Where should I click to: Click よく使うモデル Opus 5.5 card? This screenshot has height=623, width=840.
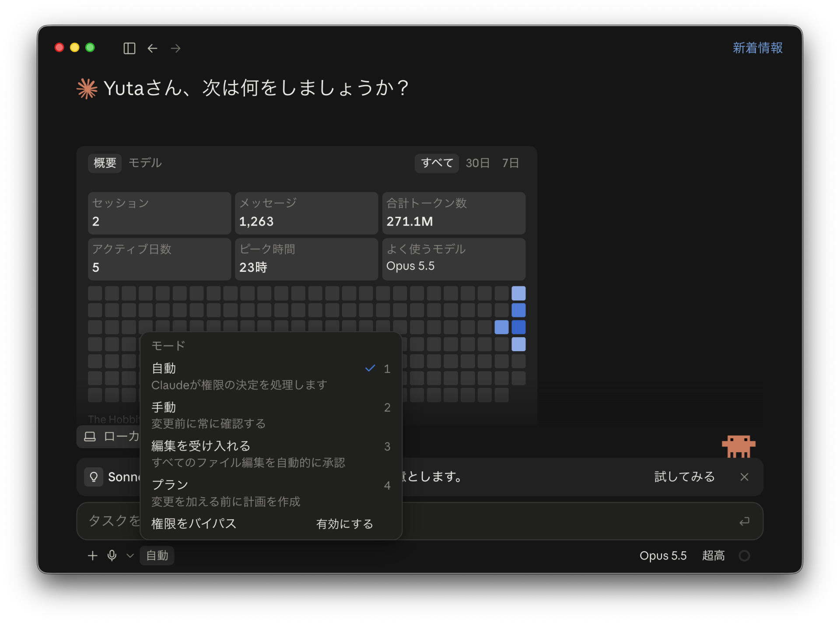tap(454, 259)
